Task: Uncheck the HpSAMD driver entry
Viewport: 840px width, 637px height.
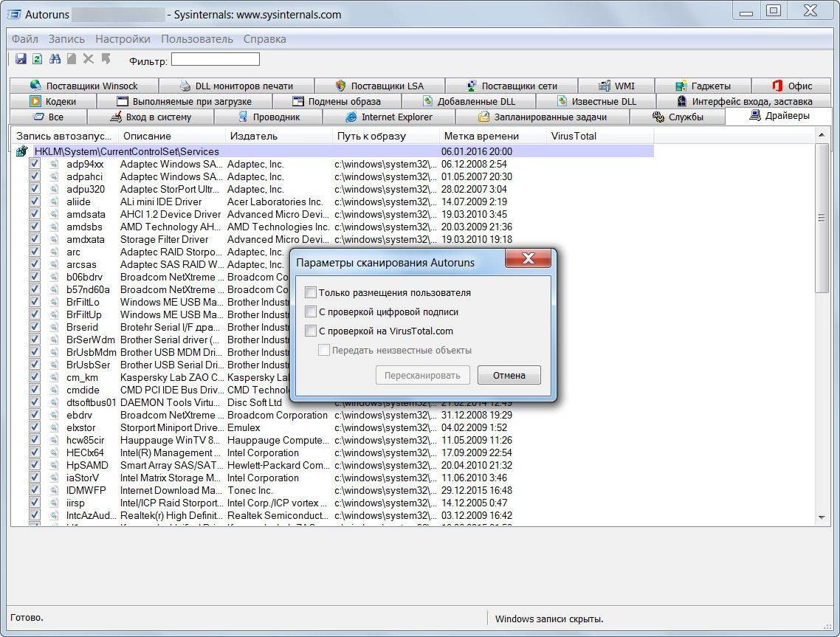Action: click(35, 464)
